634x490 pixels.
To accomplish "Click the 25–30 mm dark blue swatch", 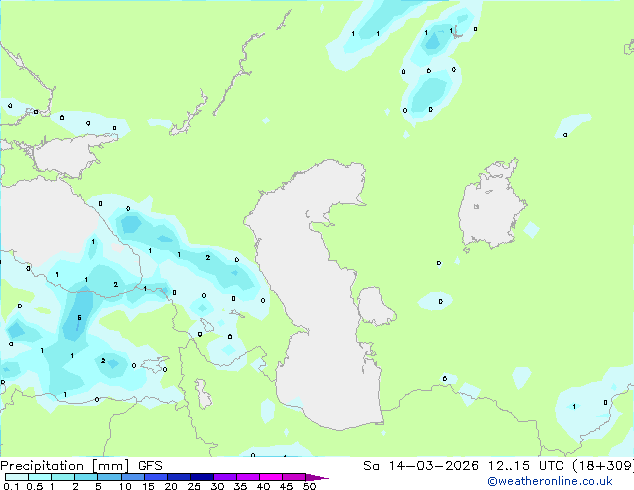I will (202, 477).
